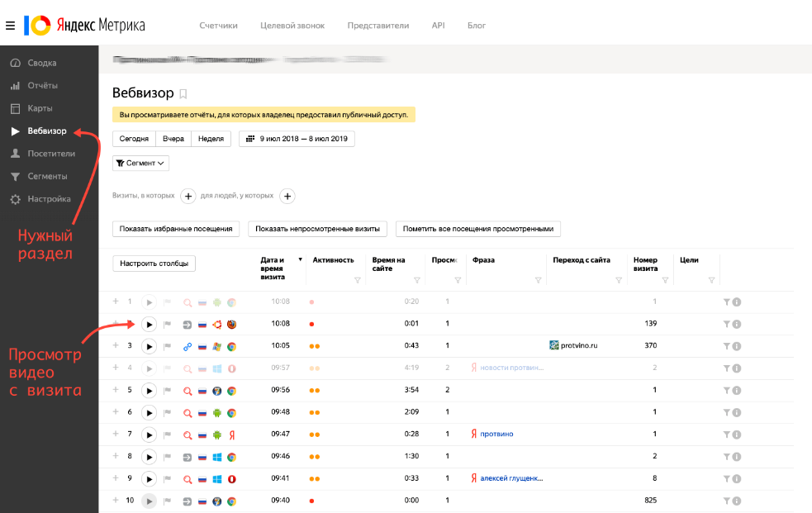Open the hamburger menu

click(11, 26)
